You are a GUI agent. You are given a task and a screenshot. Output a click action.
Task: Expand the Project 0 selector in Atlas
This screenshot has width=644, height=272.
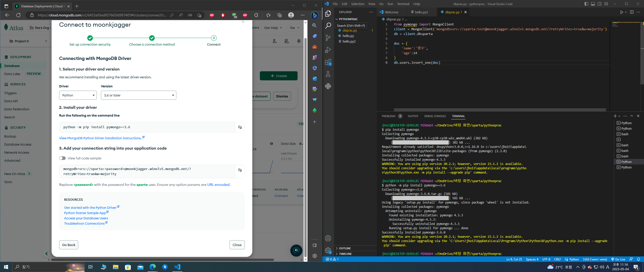click(28, 41)
